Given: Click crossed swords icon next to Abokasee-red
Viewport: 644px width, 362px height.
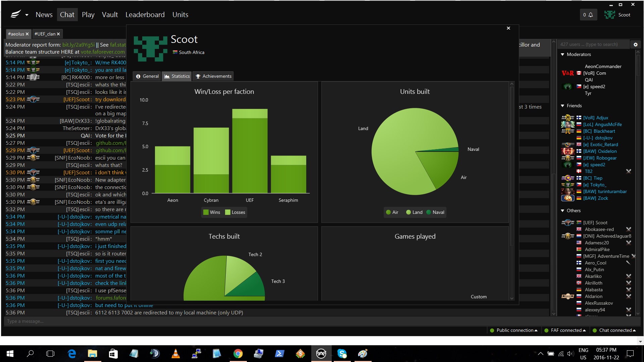Looking at the screenshot, I should click(x=629, y=229).
